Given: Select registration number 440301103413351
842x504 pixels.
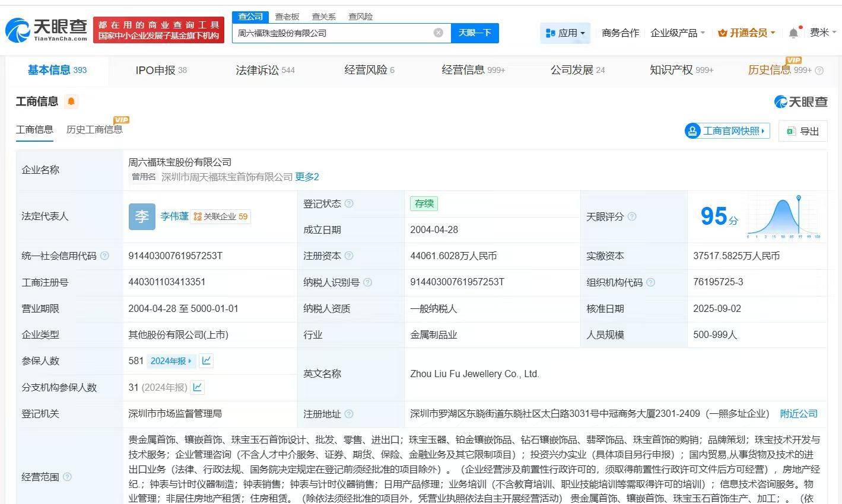Looking at the screenshot, I should [x=167, y=282].
